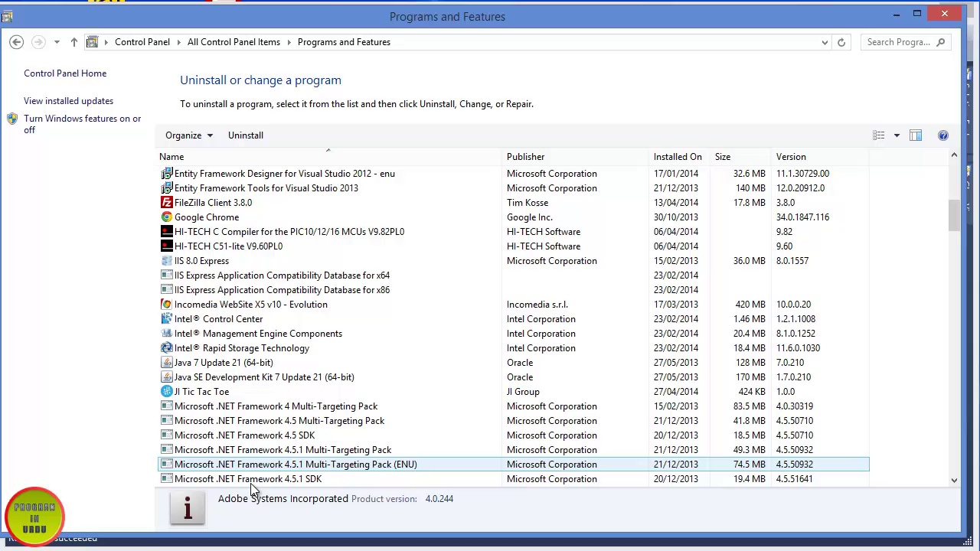Navigate to All Control Panel Items breadcrumb
Viewport: 980px width, 551px height.
point(234,42)
